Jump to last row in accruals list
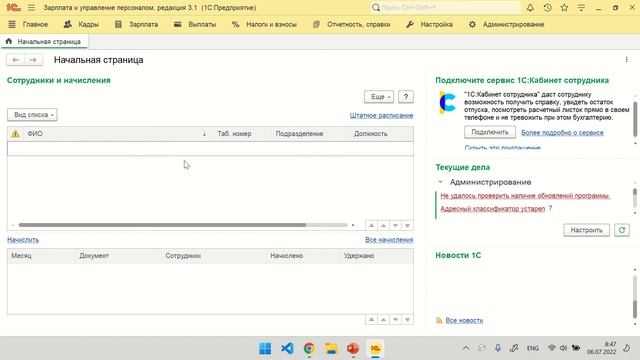The image size is (640, 360). (407, 320)
